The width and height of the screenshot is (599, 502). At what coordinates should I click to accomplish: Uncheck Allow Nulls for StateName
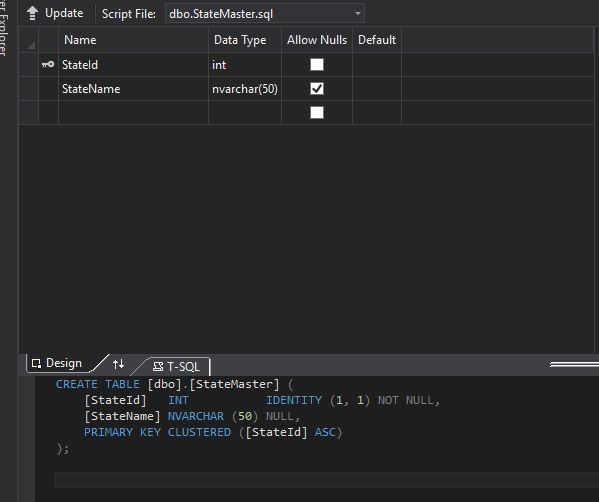[317, 89]
